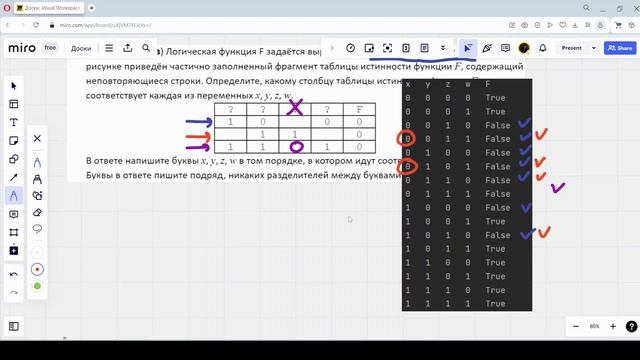Choose the pen drawing mode
This screenshot has height=360, width=640.
pyautogui.click(x=37, y=162)
